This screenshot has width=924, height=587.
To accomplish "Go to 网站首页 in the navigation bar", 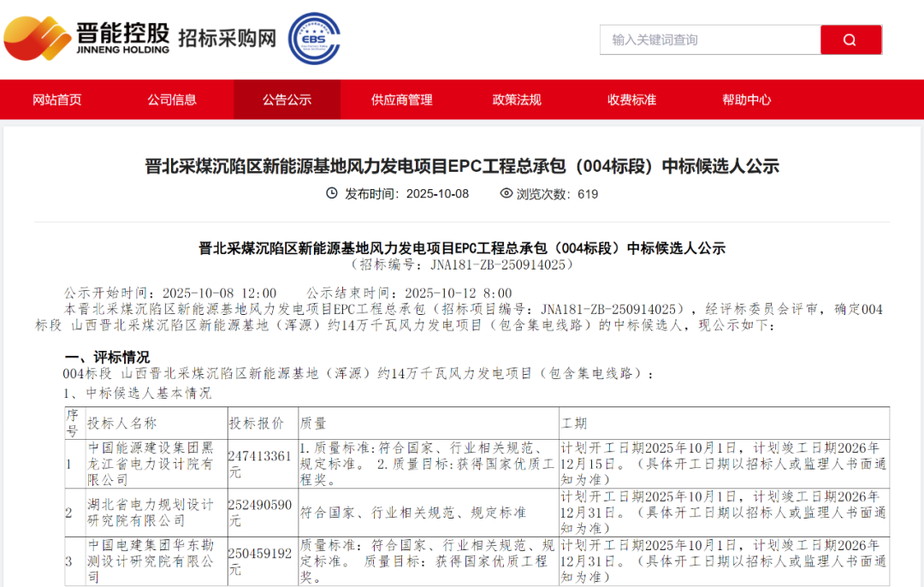I will coord(57,99).
